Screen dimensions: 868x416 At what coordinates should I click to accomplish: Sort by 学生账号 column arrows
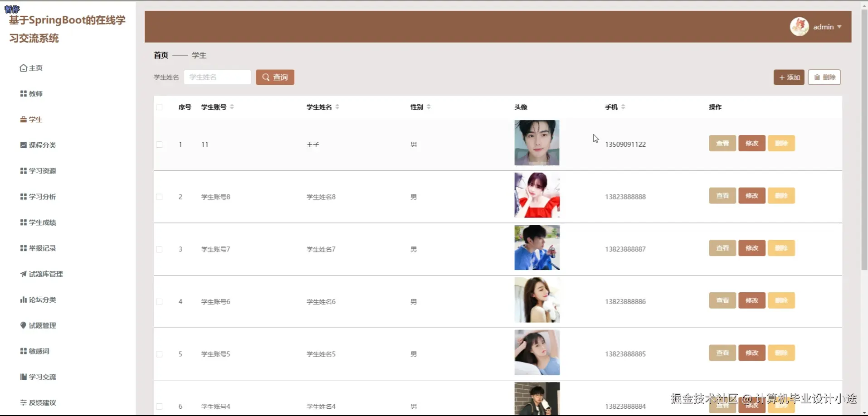(x=232, y=107)
